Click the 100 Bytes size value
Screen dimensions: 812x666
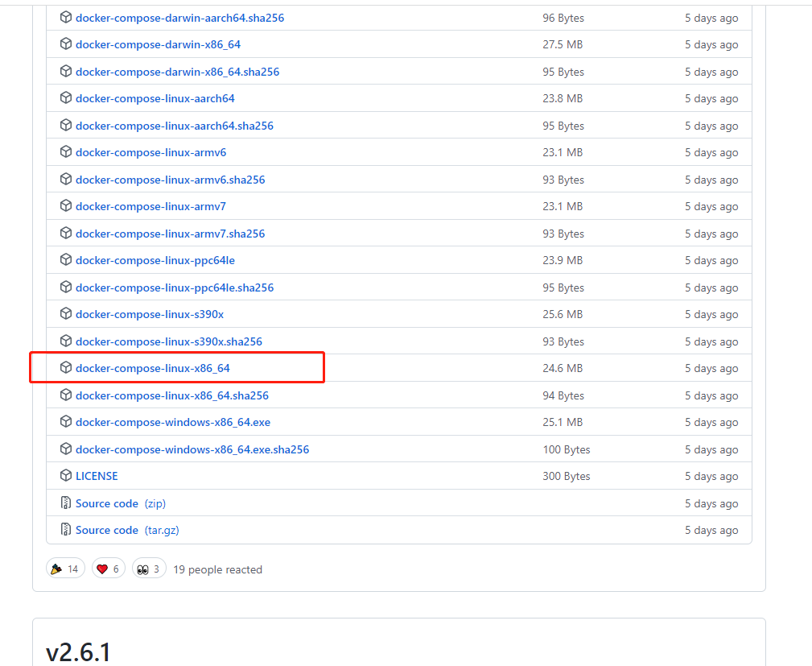click(567, 449)
